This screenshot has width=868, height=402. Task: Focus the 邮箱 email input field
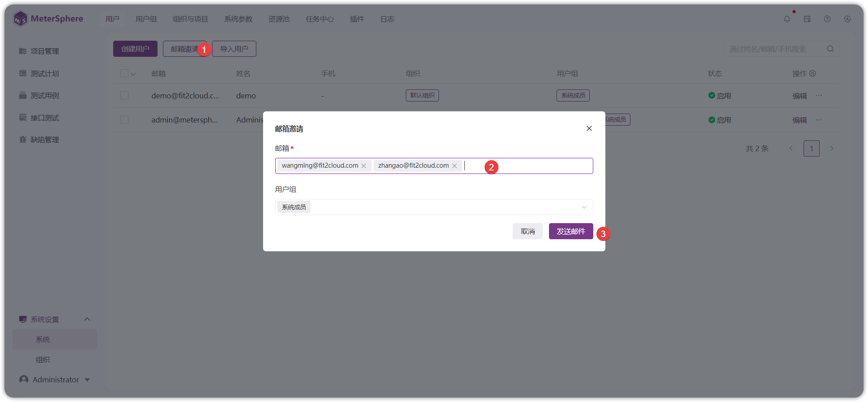(x=434, y=166)
